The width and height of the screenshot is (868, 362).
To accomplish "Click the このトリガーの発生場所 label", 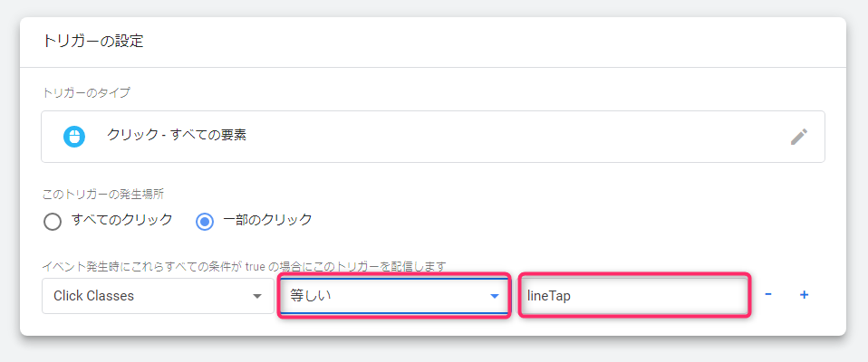I will point(103,194).
